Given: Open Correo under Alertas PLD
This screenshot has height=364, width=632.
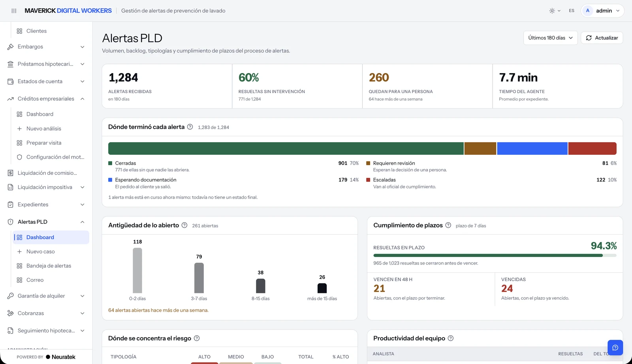Looking at the screenshot, I should (x=51, y=280).
